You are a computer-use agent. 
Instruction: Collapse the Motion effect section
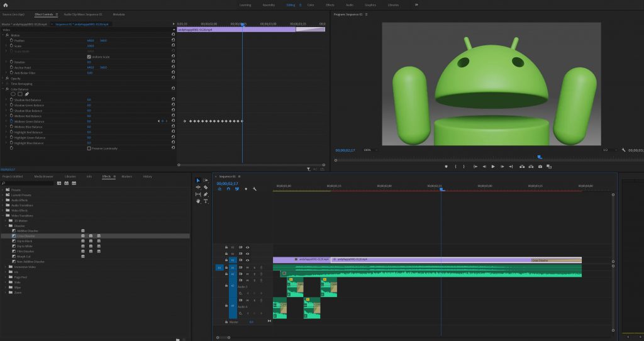click(3, 35)
